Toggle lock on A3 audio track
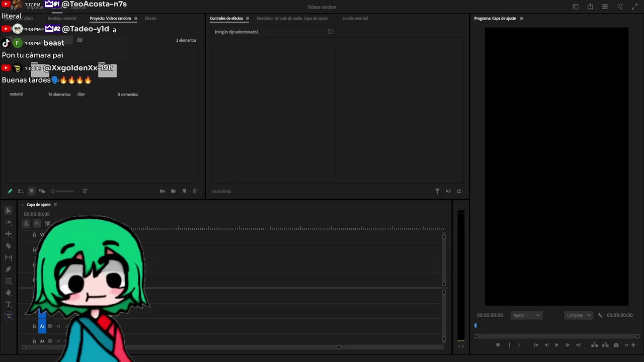 click(x=34, y=326)
